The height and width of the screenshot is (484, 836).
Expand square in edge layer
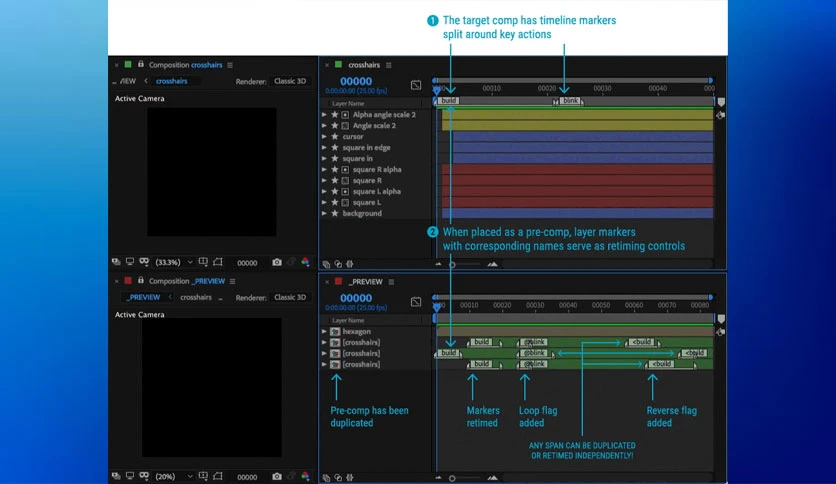click(x=324, y=148)
